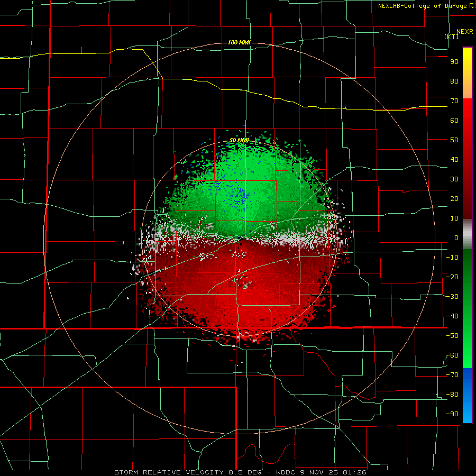Click the -80 value on velocity scale
The height and width of the screenshot is (476, 476).
click(452, 395)
